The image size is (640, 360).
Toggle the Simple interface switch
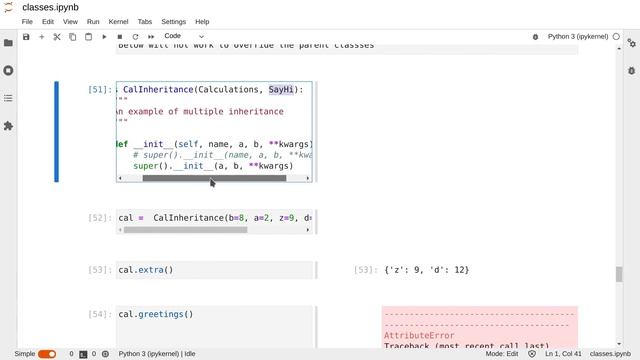click(x=47, y=354)
